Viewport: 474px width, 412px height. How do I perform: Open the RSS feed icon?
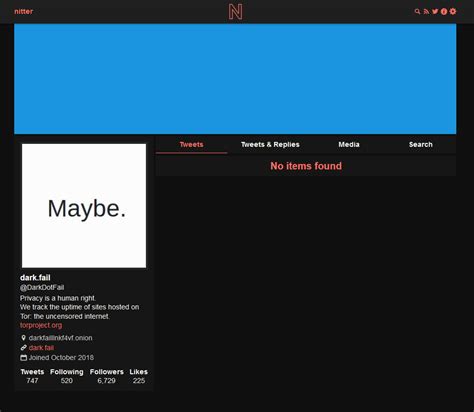426,12
